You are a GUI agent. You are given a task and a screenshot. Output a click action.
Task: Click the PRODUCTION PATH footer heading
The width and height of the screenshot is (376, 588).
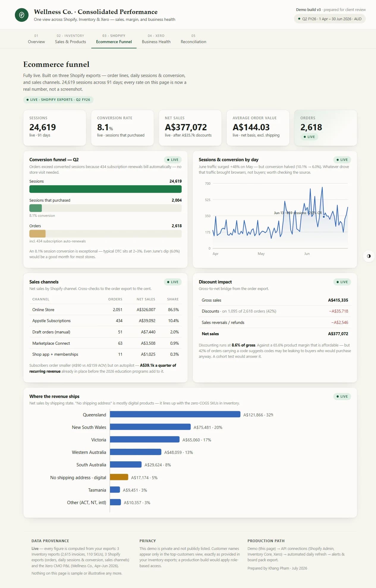pyautogui.click(x=266, y=541)
